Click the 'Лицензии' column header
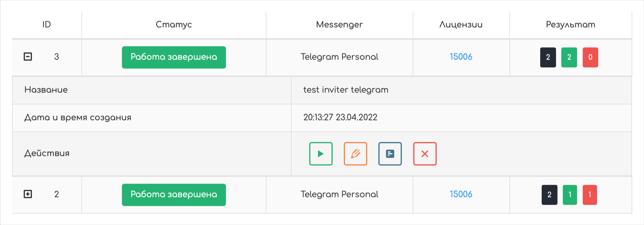644x225 pixels. (461, 24)
